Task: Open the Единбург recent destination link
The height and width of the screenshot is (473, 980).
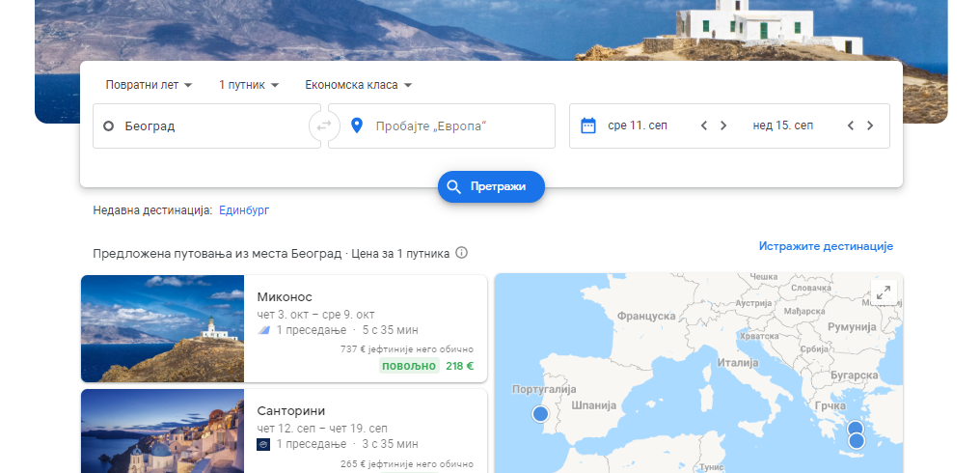Action: coord(246,209)
